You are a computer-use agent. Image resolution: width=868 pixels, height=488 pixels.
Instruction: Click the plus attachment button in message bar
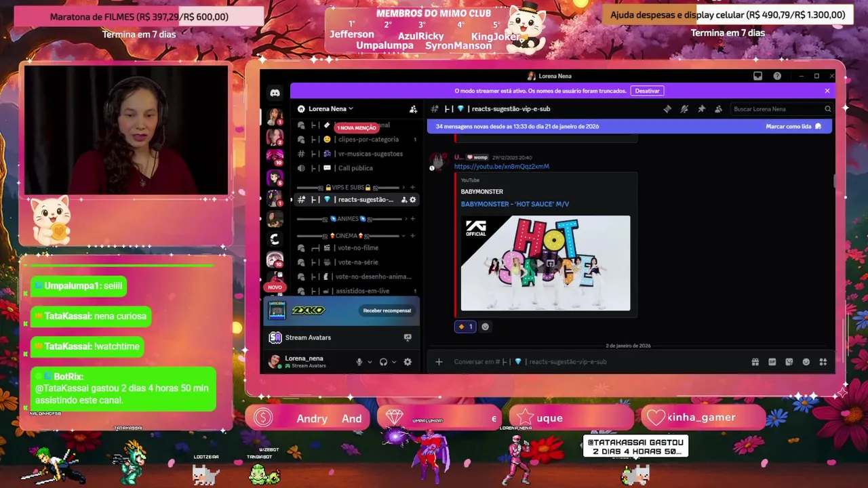(439, 362)
